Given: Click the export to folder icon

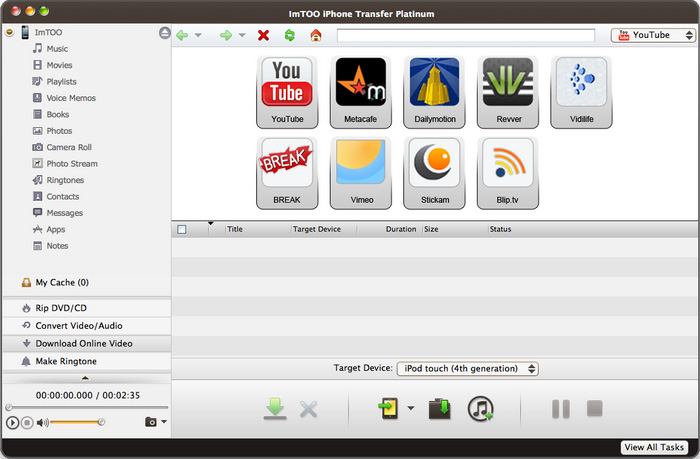Looking at the screenshot, I should pyautogui.click(x=439, y=409).
